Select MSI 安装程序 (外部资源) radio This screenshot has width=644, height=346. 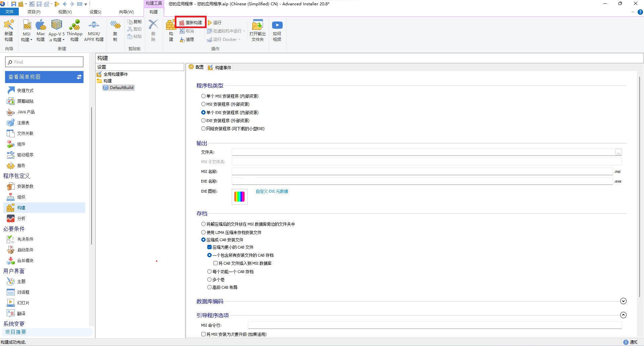pos(203,104)
